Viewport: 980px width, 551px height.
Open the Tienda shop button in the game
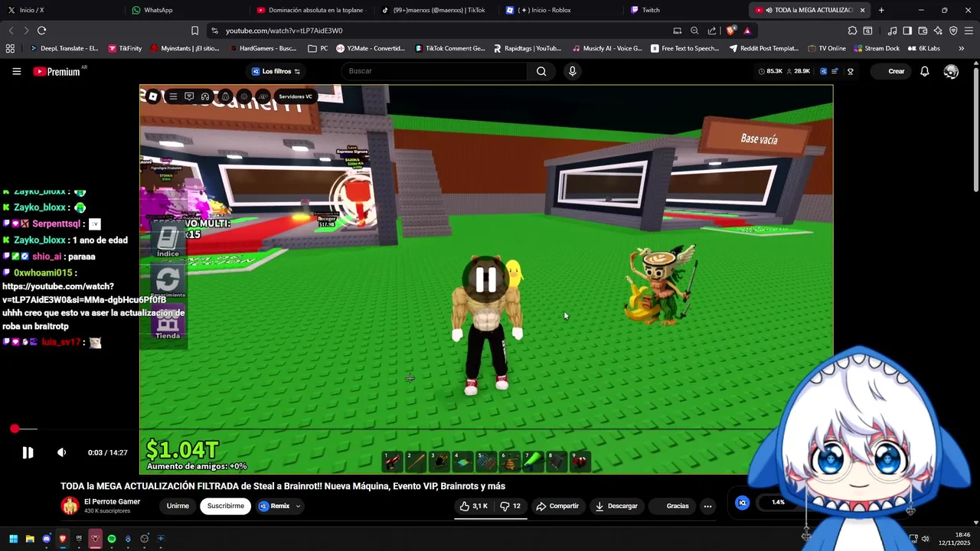point(168,324)
